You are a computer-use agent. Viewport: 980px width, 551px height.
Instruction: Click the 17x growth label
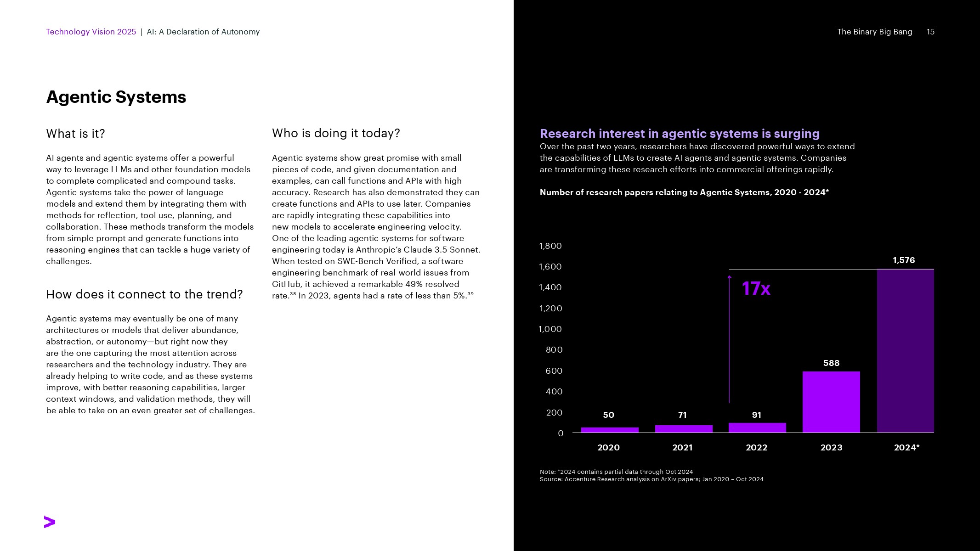756,288
